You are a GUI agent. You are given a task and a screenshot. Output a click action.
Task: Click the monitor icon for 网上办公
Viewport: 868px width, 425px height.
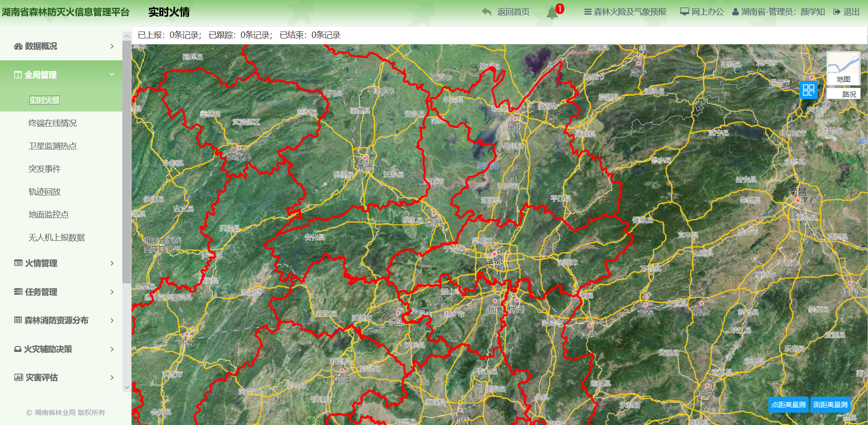coord(684,12)
